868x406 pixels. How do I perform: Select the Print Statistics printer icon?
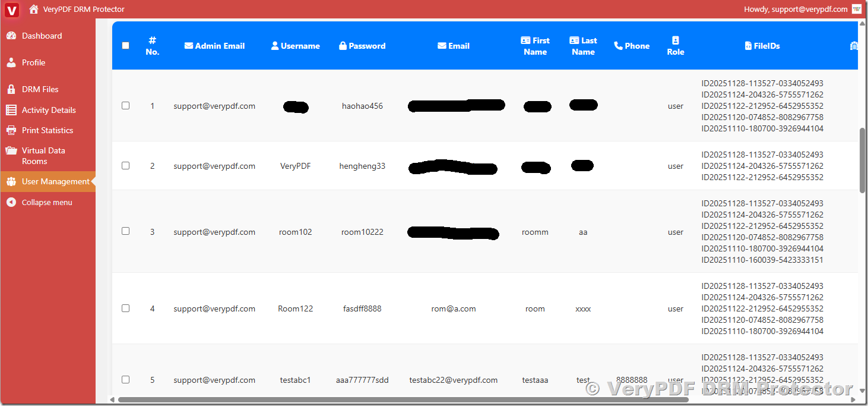pos(13,130)
